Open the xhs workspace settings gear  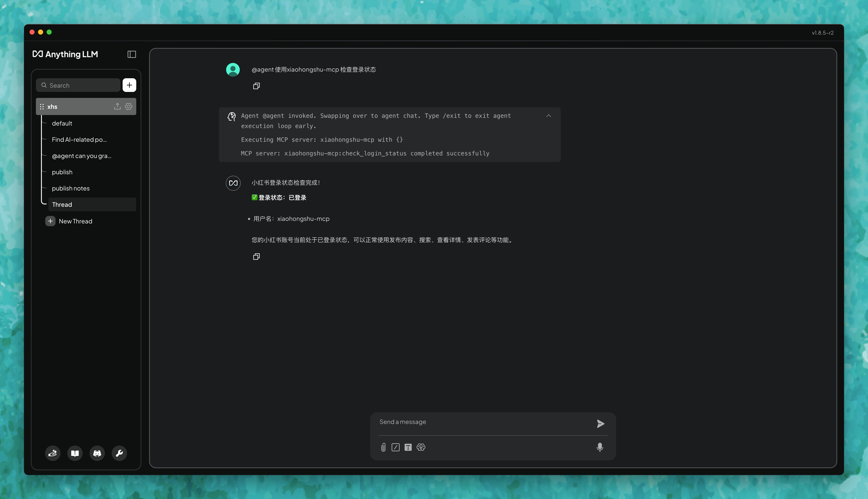(129, 107)
